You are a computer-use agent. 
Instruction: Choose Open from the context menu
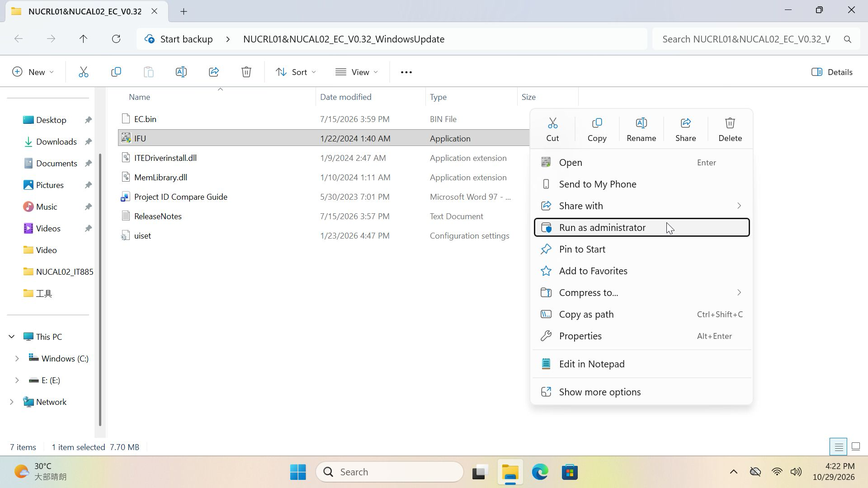642,162
